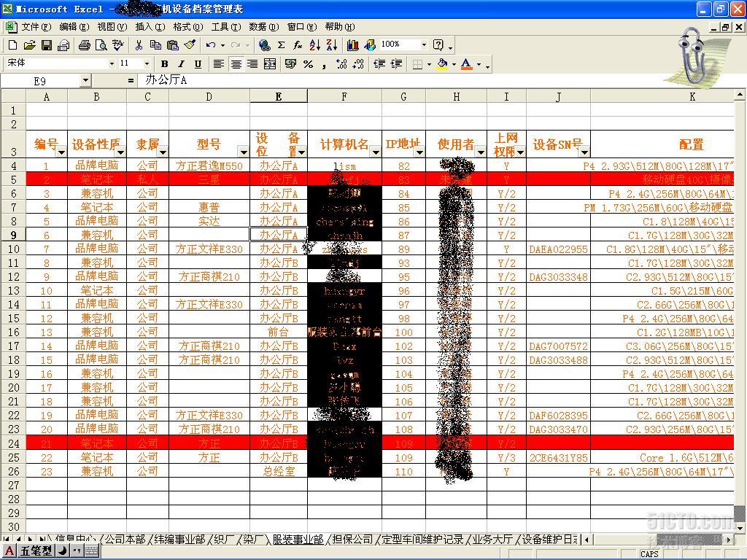Toggle Bold formatting

(164, 64)
